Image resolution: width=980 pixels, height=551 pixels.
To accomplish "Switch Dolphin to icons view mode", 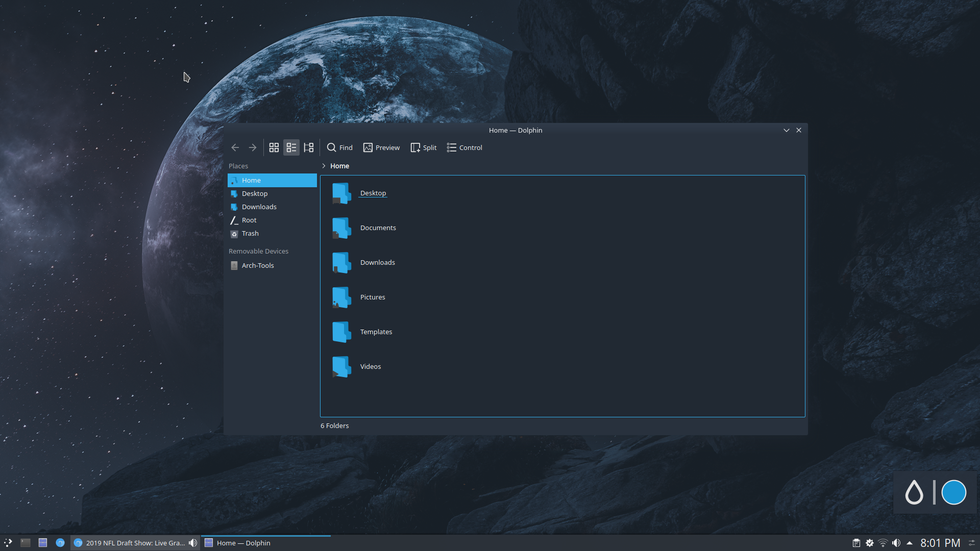I will click(274, 147).
